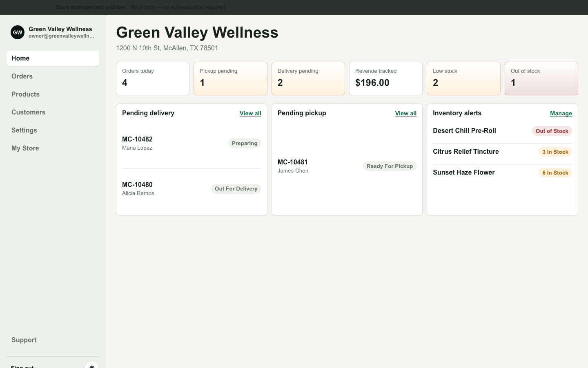
Task: Open order MC-10482
Action: [x=192, y=144]
